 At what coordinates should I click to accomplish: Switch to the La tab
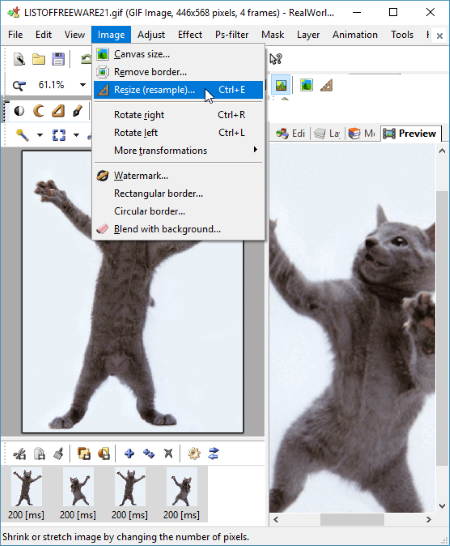click(327, 133)
